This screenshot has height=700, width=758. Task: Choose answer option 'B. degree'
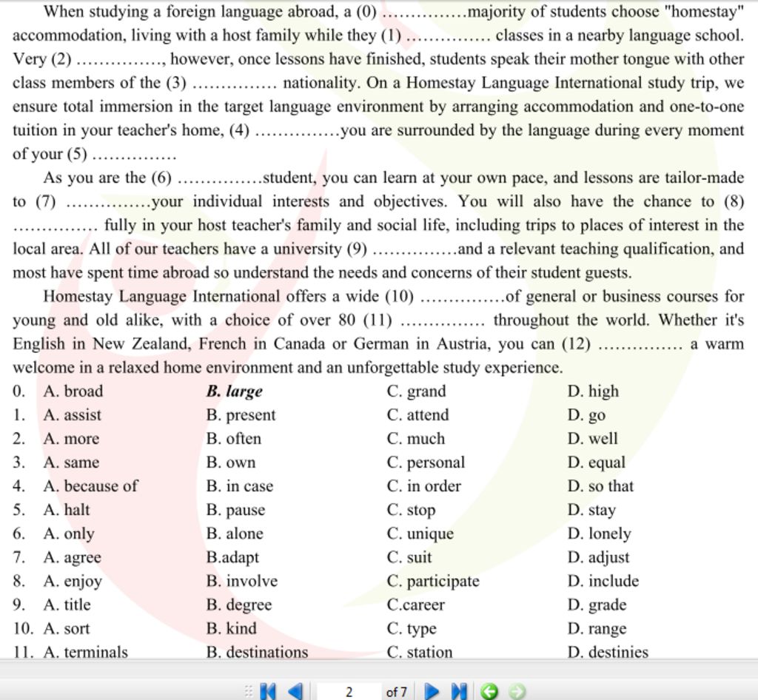coord(239,605)
